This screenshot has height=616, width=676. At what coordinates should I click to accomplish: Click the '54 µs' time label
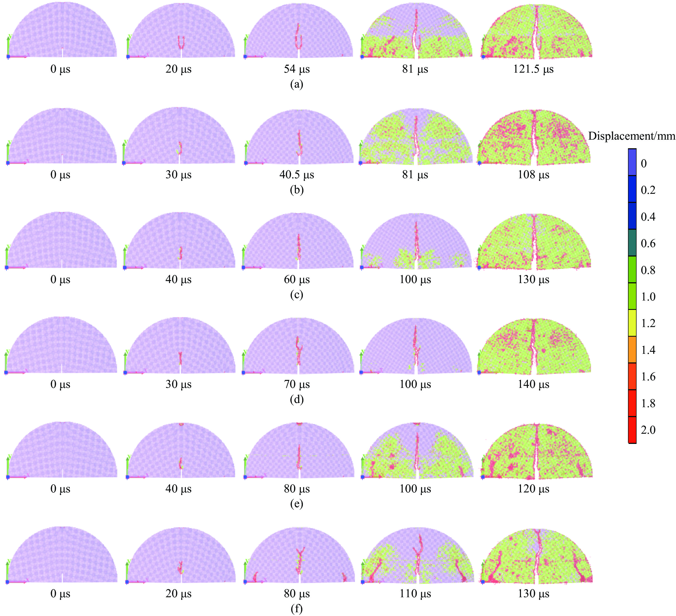click(297, 69)
